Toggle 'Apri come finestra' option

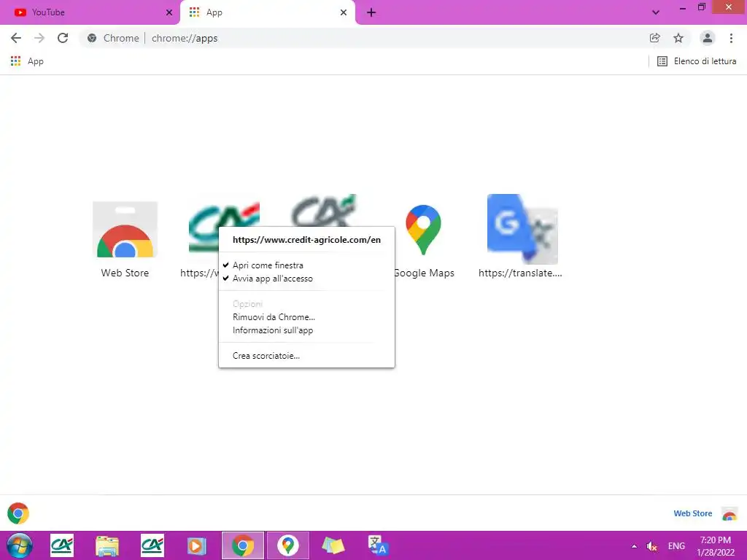pyautogui.click(x=306, y=265)
